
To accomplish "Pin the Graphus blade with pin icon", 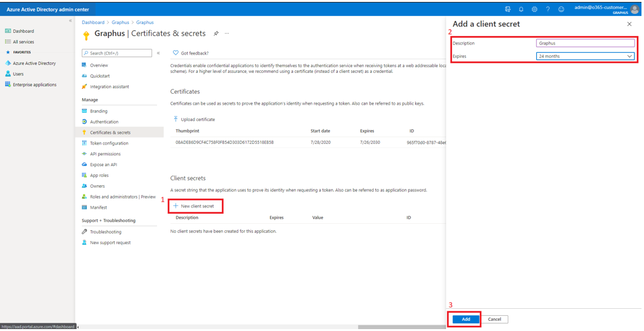I will coord(216,34).
